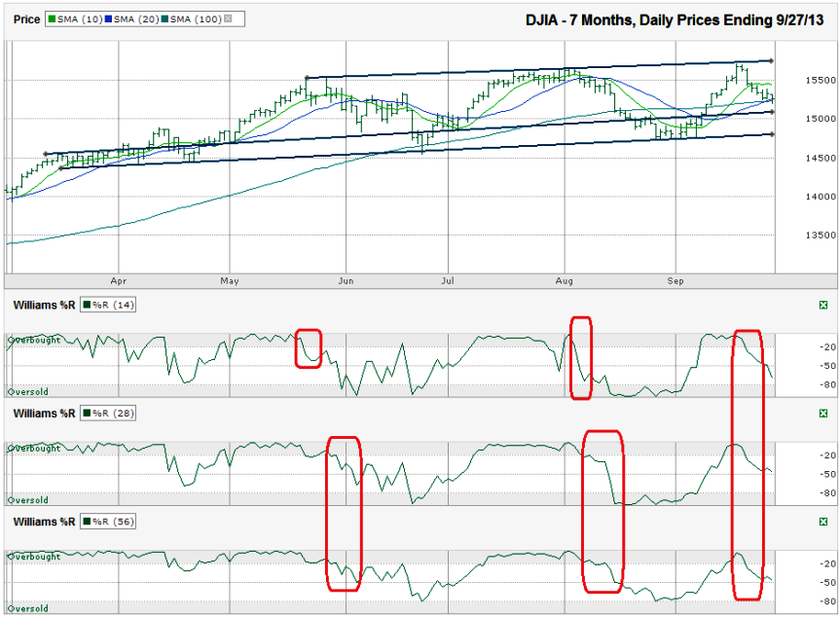Select the Aug label on the date axis

[x=565, y=280]
